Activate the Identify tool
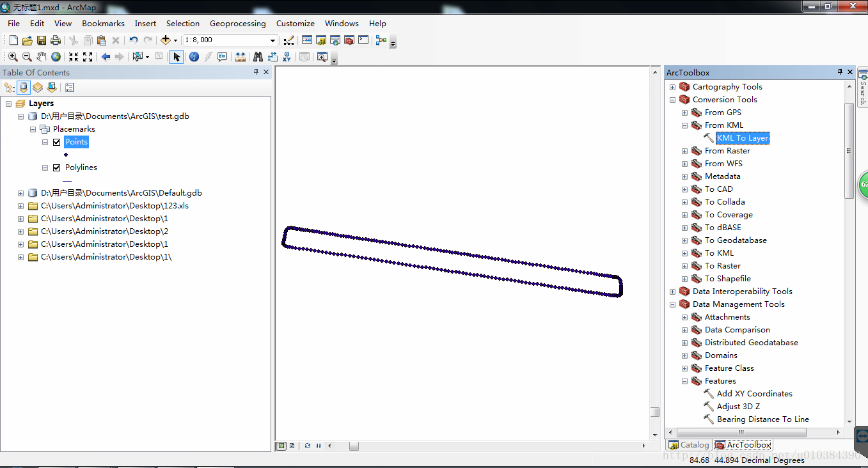The image size is (868, 468). tap(194, 57)
